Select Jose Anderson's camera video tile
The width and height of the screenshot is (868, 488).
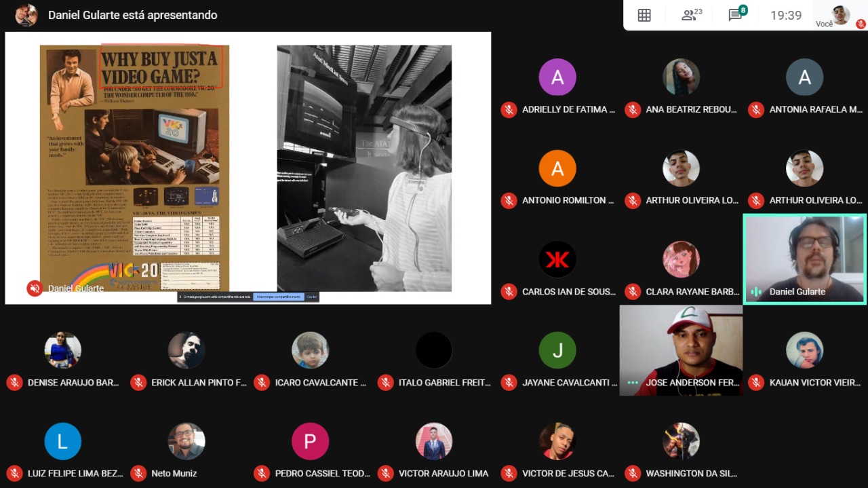pyautogui.click(x=681, y=350)
